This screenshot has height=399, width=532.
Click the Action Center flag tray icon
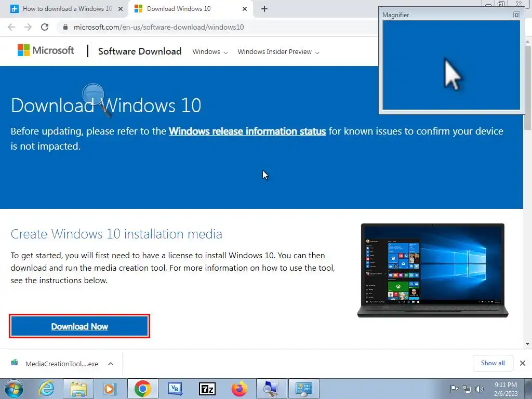click(454, 389)
